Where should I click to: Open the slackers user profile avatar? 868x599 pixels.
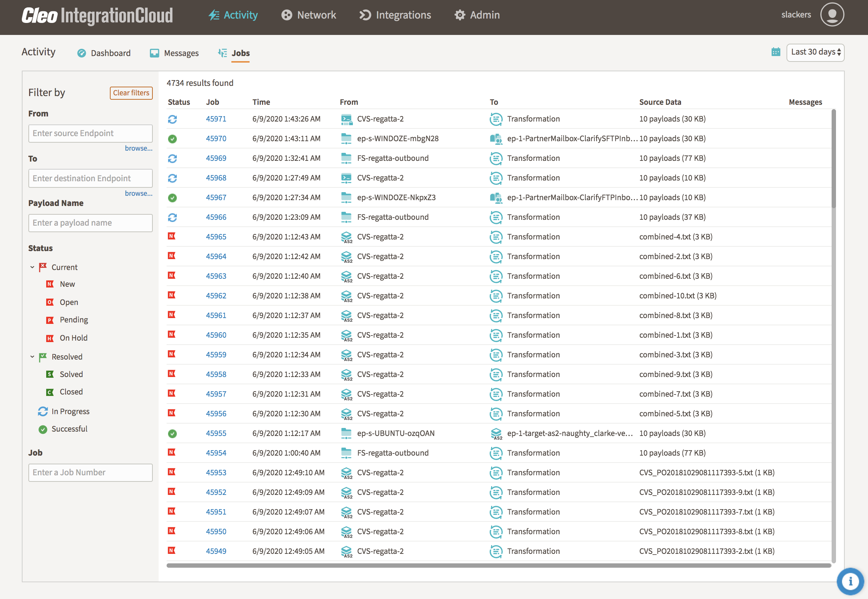pos(832,15)
